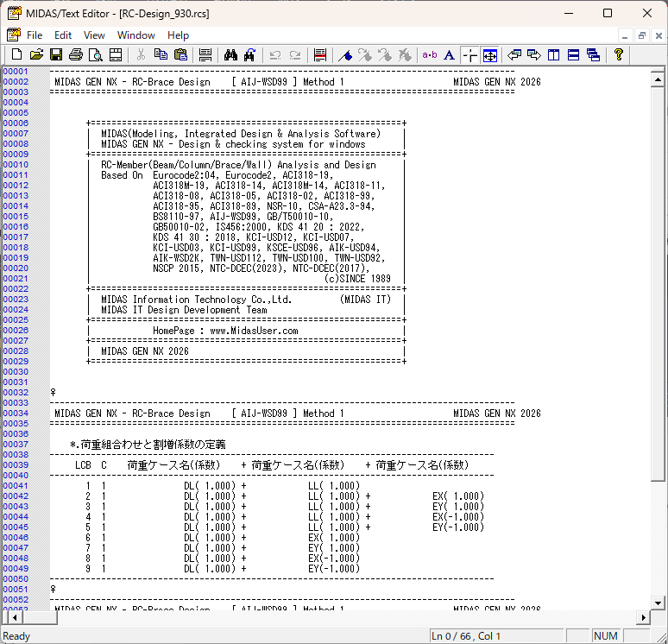This screenshot has height=644, width=668.
Task: Click the text 'www.MidasUser.com'
Action: pos(254,331)
